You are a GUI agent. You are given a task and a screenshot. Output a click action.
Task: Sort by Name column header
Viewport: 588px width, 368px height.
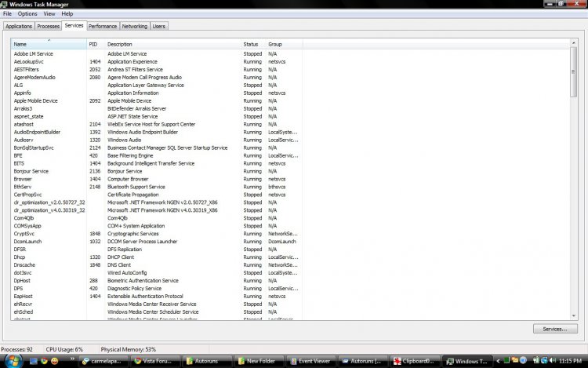tap(49, 44)
